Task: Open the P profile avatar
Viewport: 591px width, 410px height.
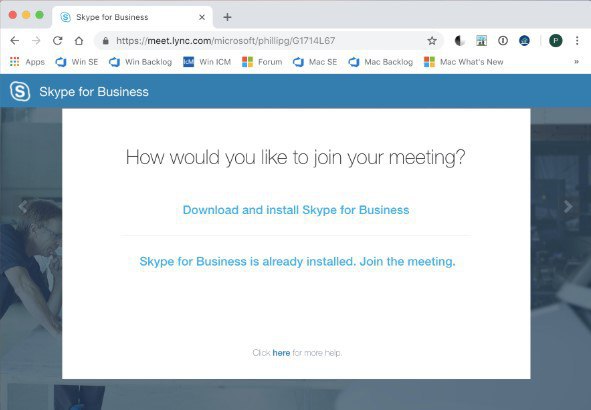Action: (556, 41)
